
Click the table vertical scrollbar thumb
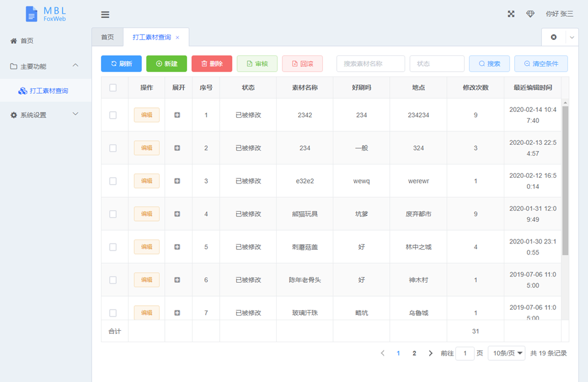pos(565,181)
